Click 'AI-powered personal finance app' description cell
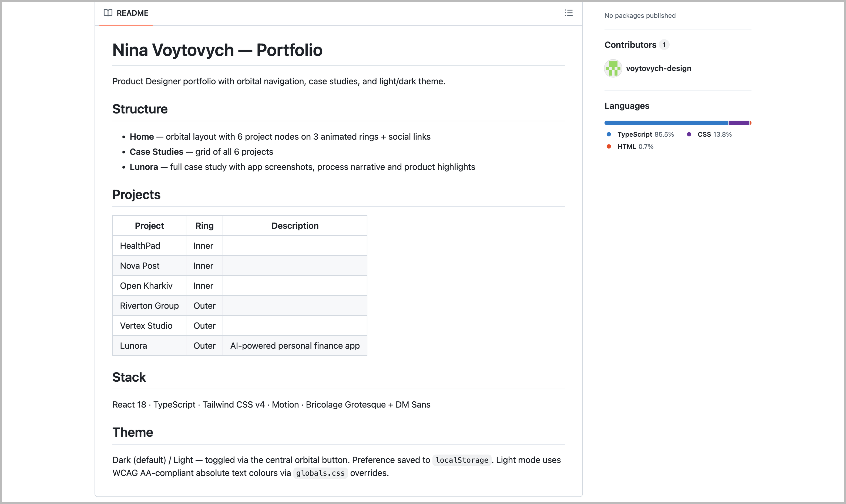846x504 pixels. pos(295,346)
